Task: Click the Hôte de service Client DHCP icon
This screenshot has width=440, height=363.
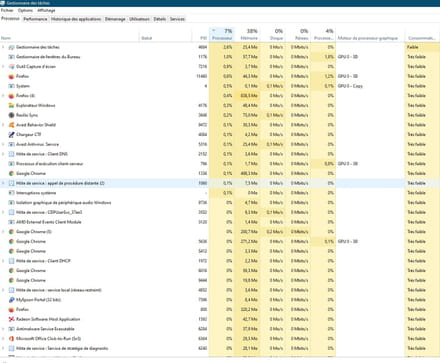Action: click(11, 261)
